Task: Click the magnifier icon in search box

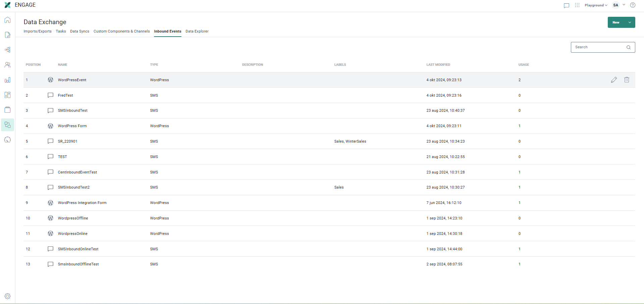Action: click(x=629, y=47)
